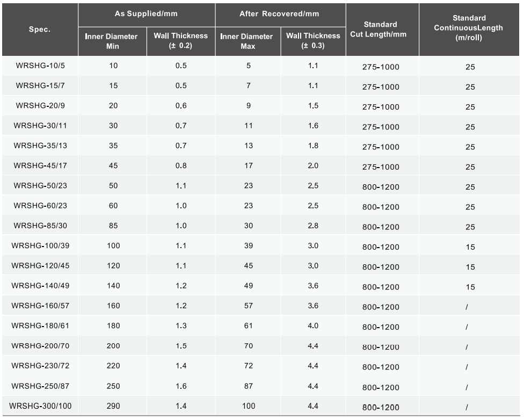The image size is (524, 420).
Task: Select the WRSHG-15/7 row label
Action: (x=40, y=86)
